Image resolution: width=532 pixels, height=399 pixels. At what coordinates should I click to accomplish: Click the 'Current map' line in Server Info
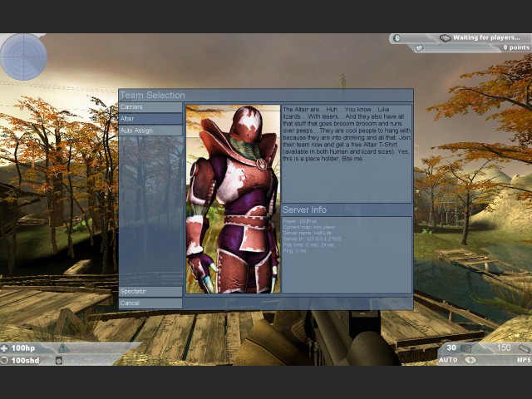[309, 227]
